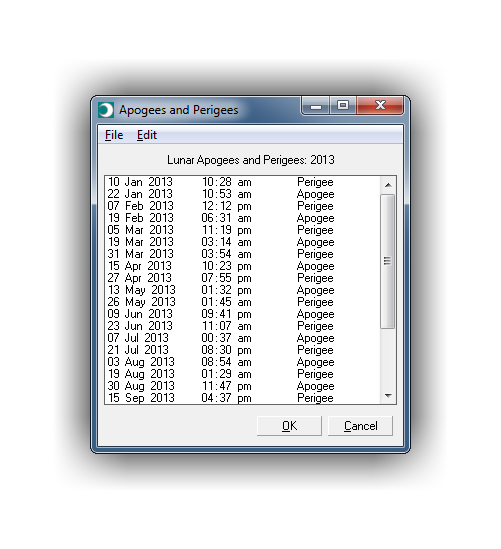Click the moon app icon in title bar

pos(106,110)
